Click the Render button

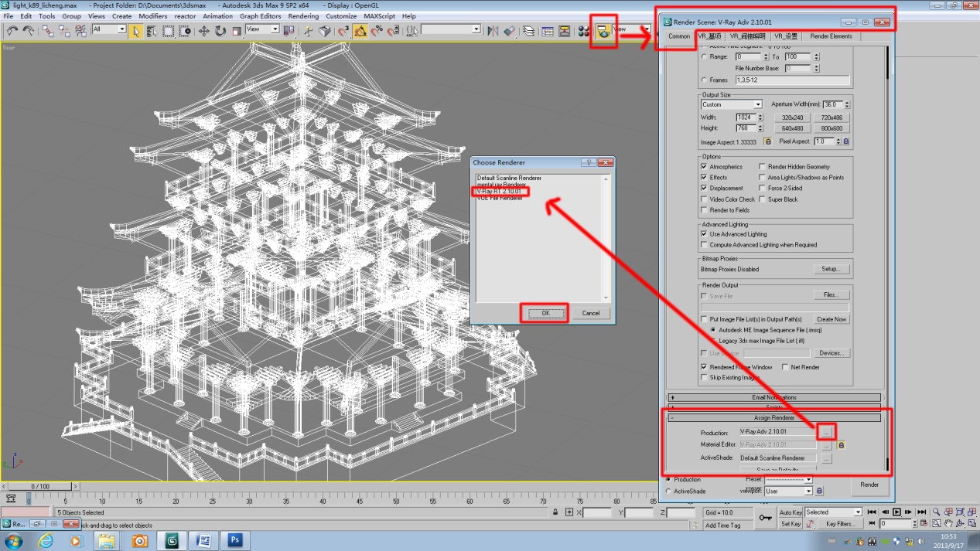pos(869,485)
